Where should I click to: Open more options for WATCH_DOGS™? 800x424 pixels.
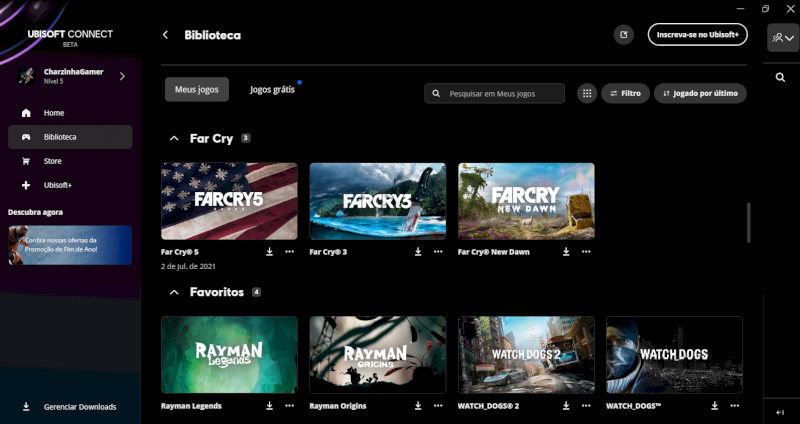(x=734, y=406)
